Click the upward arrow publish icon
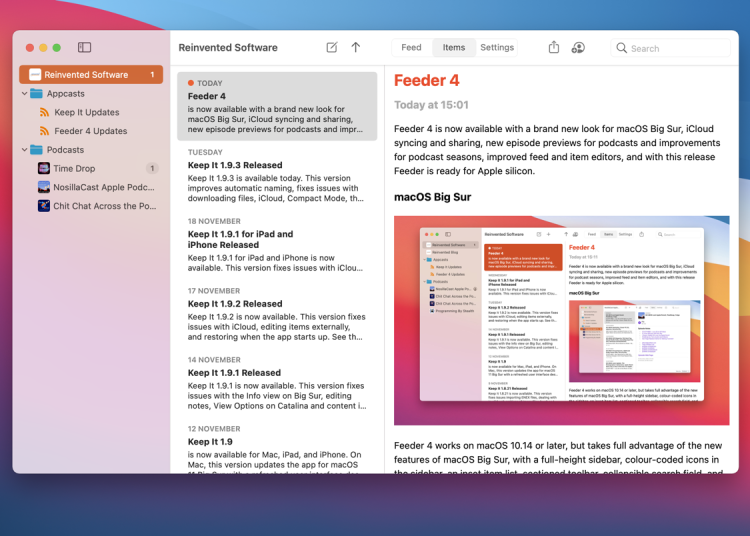Image resolution: width=750 pixels, height=536 pixels. click(355, 47)
